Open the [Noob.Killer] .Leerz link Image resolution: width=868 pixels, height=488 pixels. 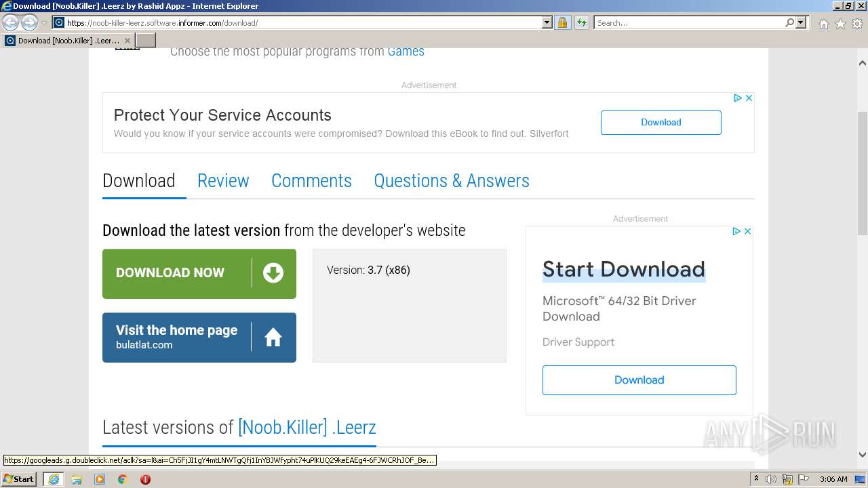pos(307,428)
